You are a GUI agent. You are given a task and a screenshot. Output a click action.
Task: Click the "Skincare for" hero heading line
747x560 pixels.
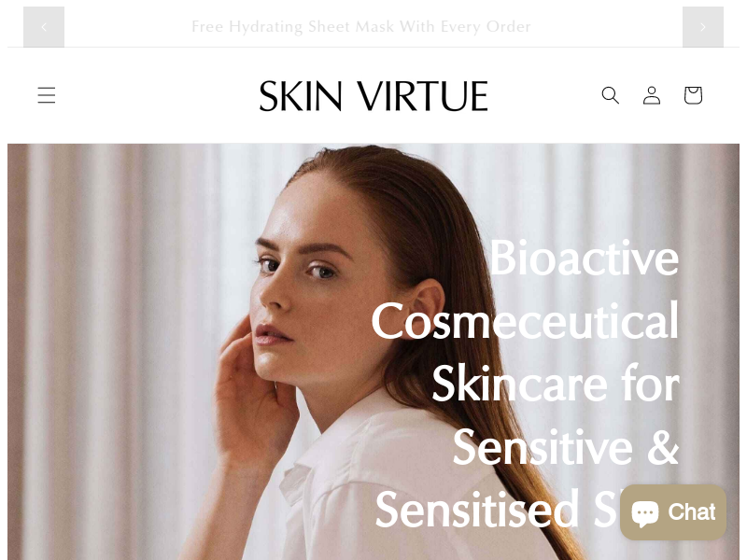click(x=556, y=385)
